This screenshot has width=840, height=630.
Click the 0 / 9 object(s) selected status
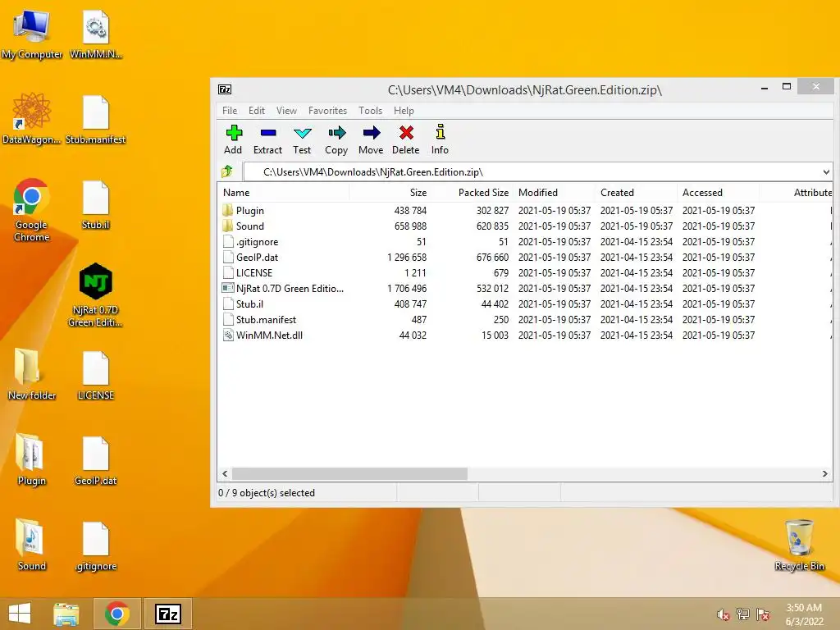pos(267,493)
